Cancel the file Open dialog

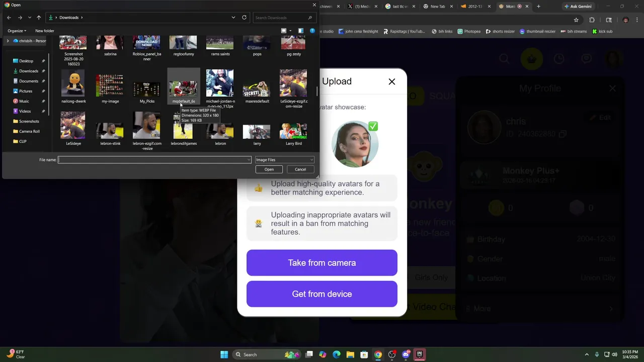point(300,169)
